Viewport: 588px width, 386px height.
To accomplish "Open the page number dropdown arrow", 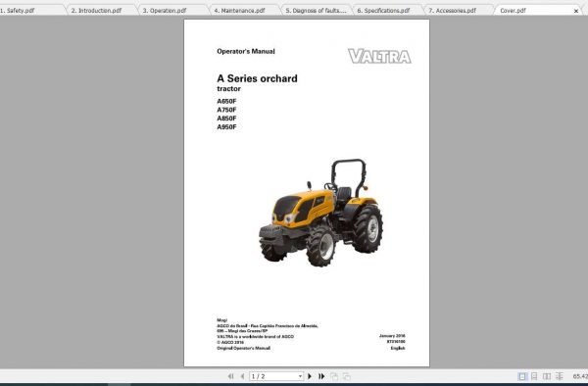I will (300, 376).
